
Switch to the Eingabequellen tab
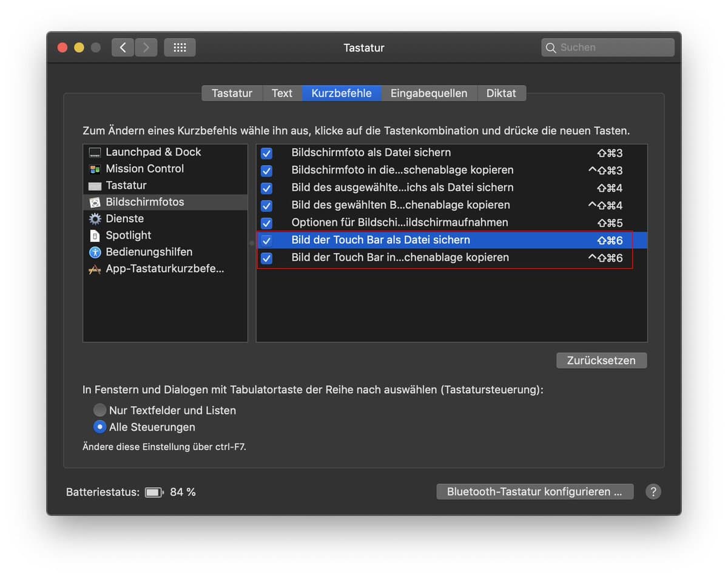[x=429, y=93]
